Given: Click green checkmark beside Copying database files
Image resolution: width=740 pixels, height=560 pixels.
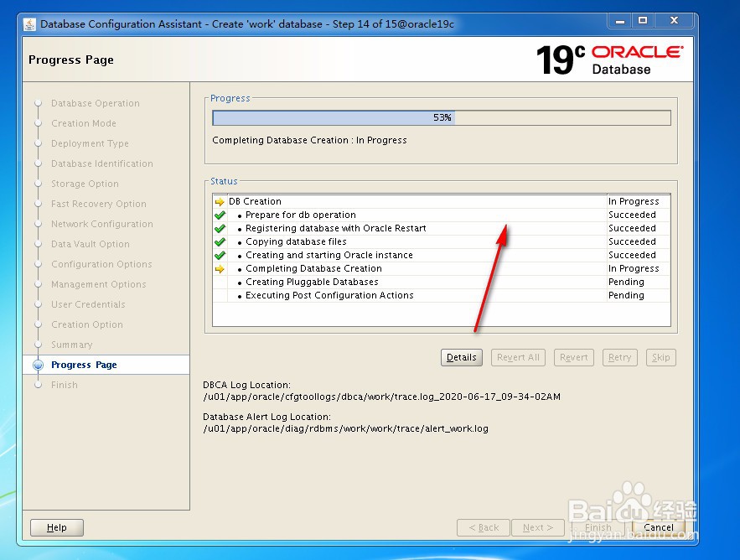Looking at the screenshot, I should (x=220, y=241).
